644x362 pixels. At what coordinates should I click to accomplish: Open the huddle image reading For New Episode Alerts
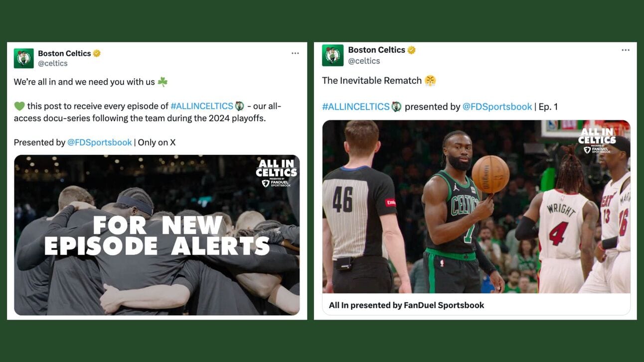point(157,235)
